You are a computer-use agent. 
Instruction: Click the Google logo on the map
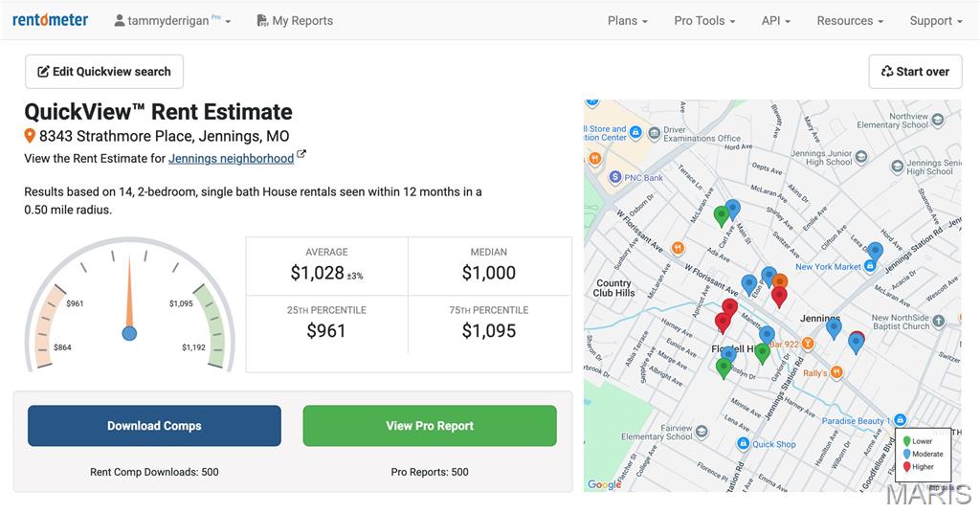[x=604, y=485]
